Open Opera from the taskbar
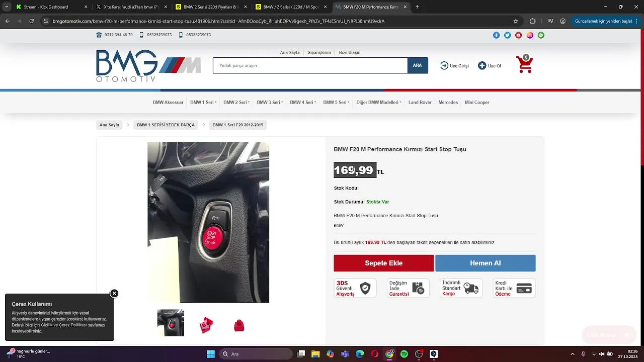The image size is (644, 362). 374,354
